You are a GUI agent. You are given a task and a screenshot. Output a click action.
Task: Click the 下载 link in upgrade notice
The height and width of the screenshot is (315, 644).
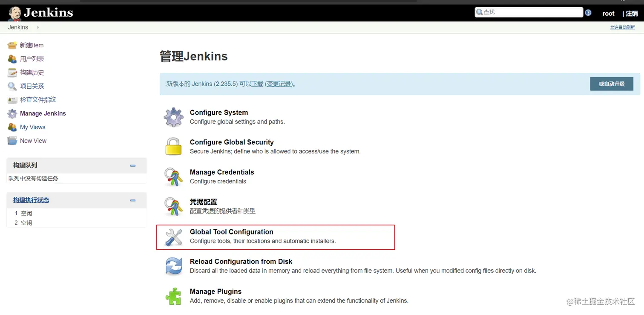pos(257,84)
